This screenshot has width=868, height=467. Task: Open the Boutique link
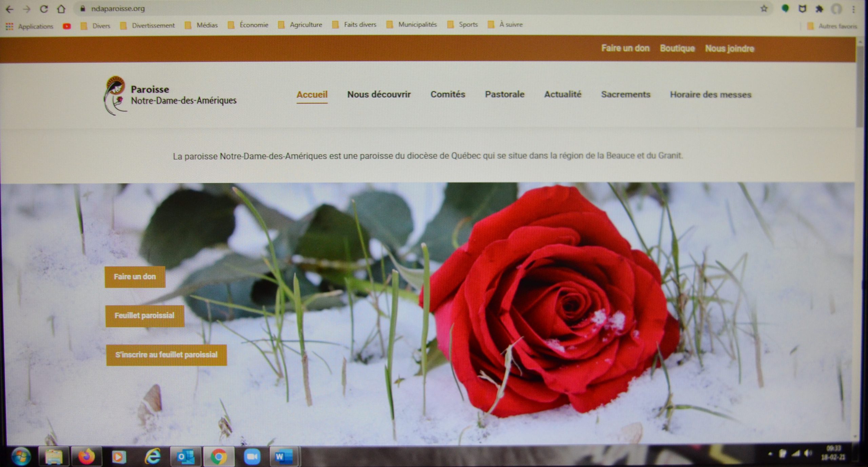(677, 48)
